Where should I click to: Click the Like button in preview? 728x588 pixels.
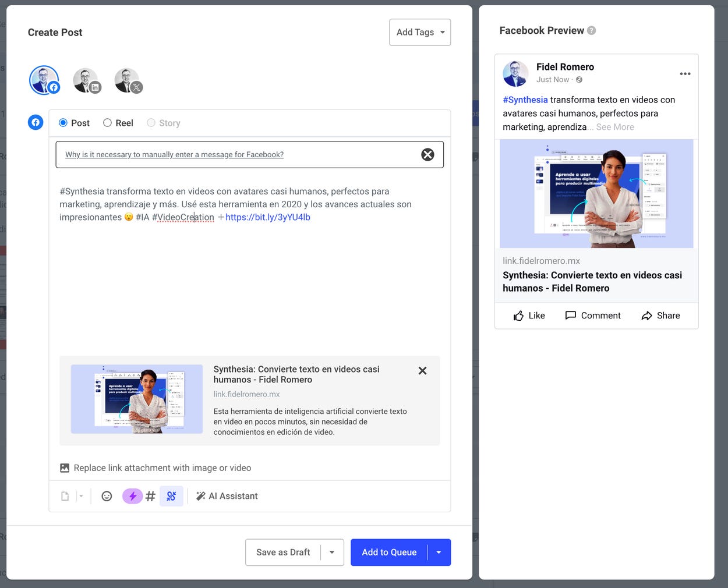click(x=529, y=316)
